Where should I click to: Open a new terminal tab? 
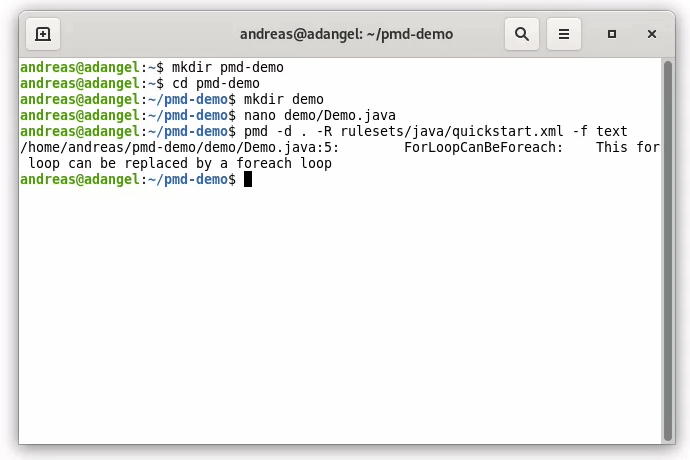[43, 34]
